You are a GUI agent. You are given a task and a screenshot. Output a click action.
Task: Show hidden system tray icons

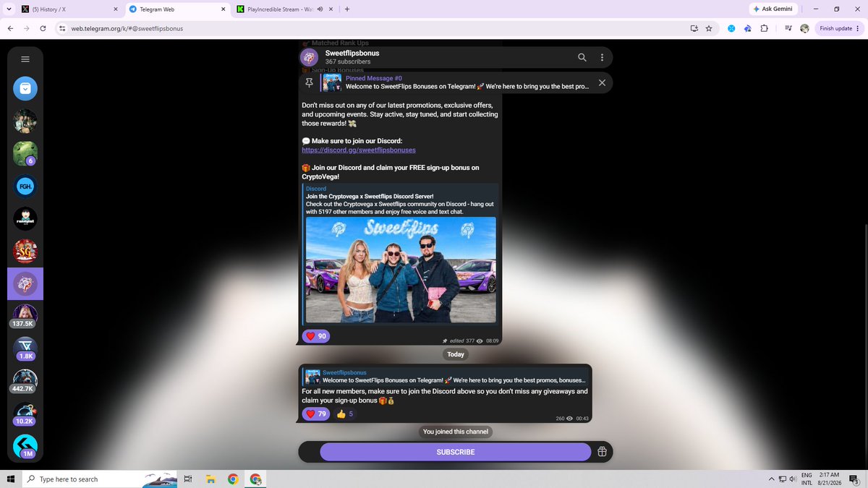[771, 479]
